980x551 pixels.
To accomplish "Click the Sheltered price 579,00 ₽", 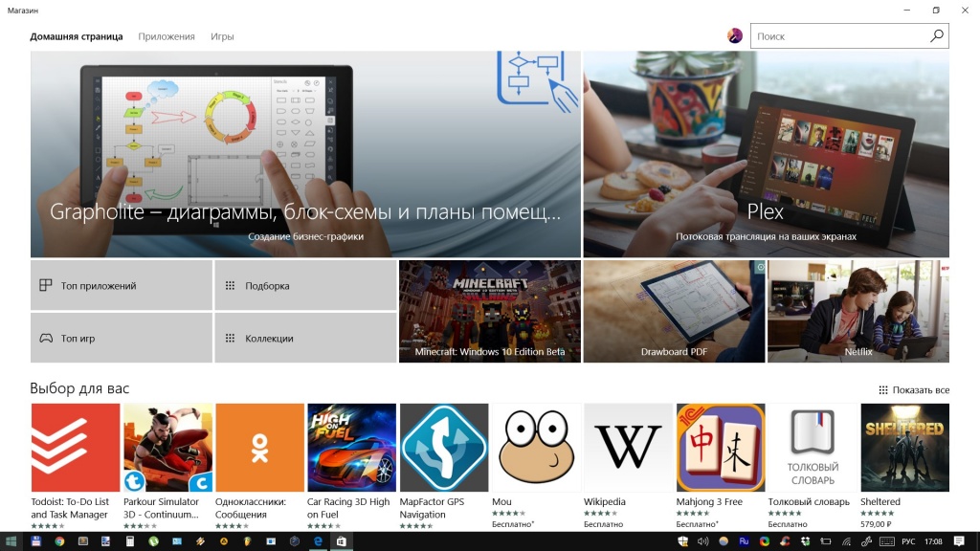I will click(x=876, y=524).
